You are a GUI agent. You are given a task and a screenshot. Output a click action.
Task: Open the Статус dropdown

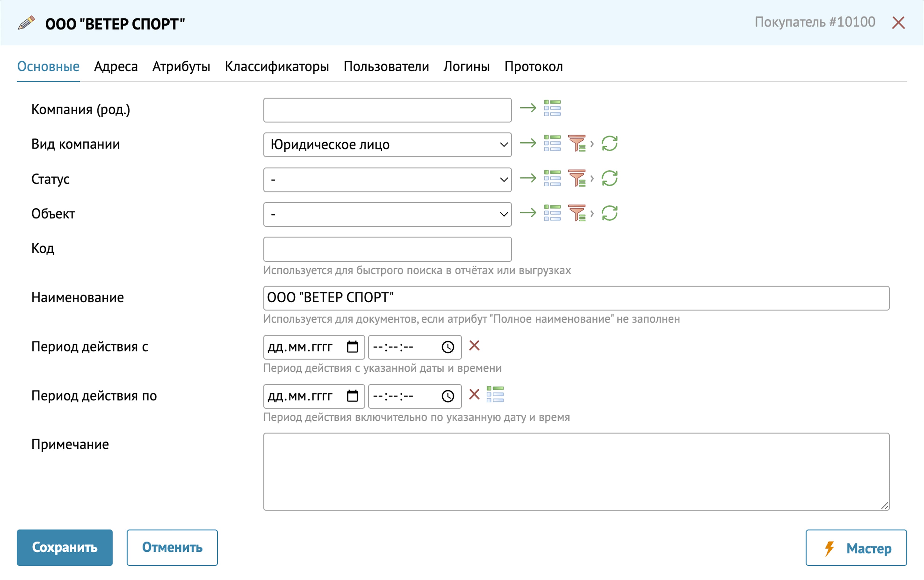387,180
